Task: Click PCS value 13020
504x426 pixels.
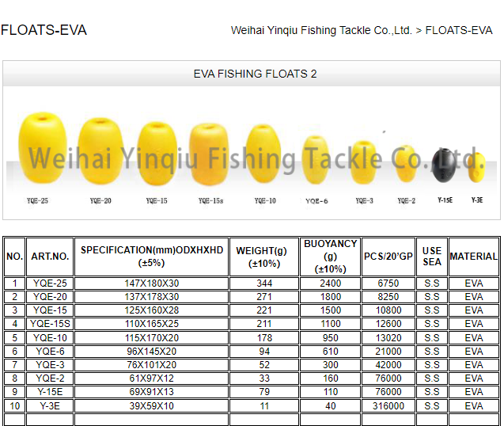Action: 388,338
